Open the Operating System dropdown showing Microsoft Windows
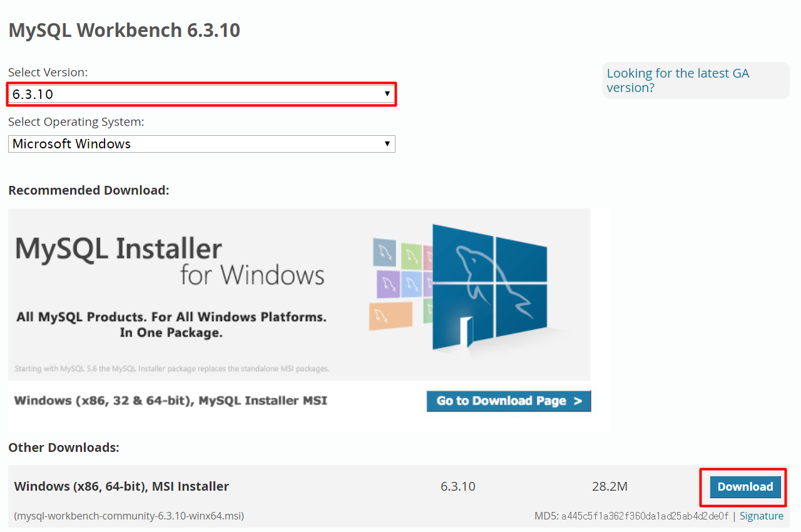The image size is (801, 532). pyautogui.click(x=202, y=144)
